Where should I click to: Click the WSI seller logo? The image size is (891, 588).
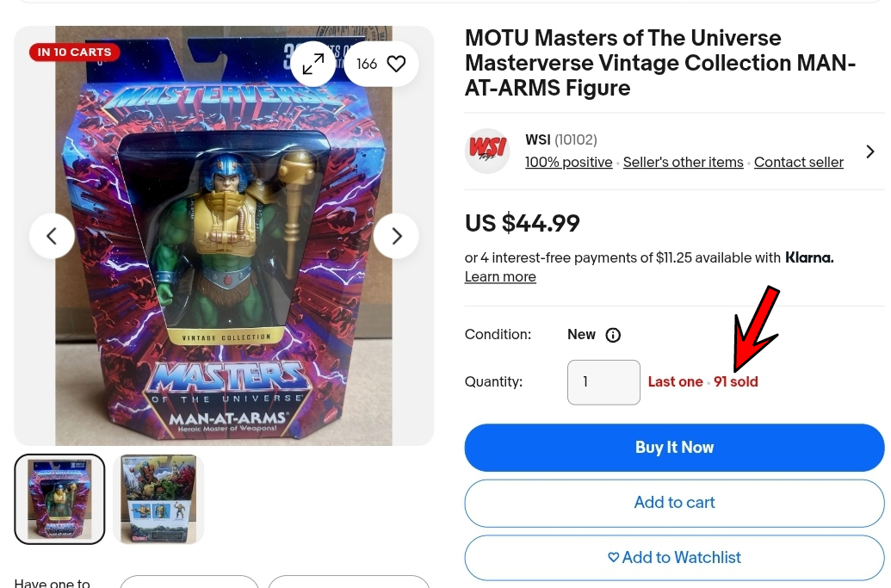point(487,152)
